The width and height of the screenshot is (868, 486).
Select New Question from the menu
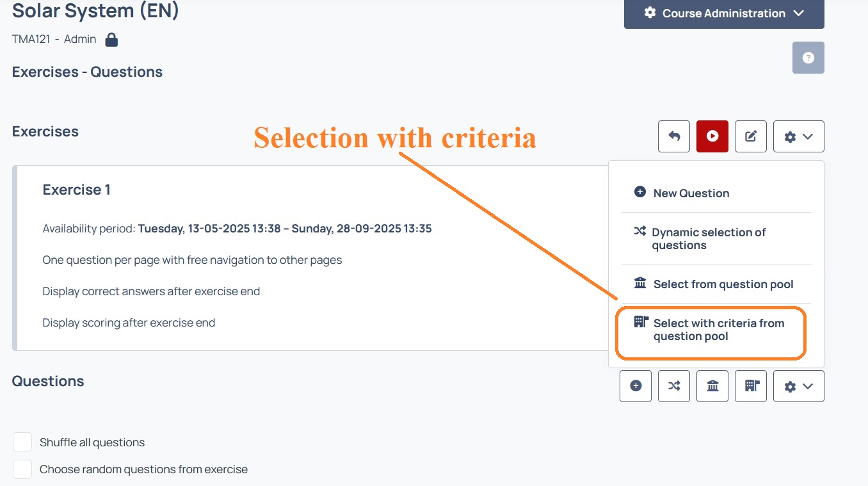coord(716,193)
